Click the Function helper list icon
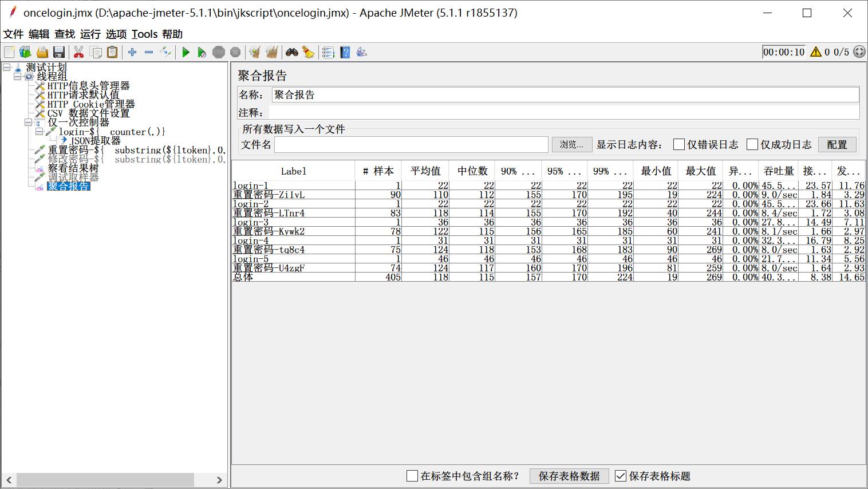The height and width of the screenshot is (489, 868). coord(328,53)
